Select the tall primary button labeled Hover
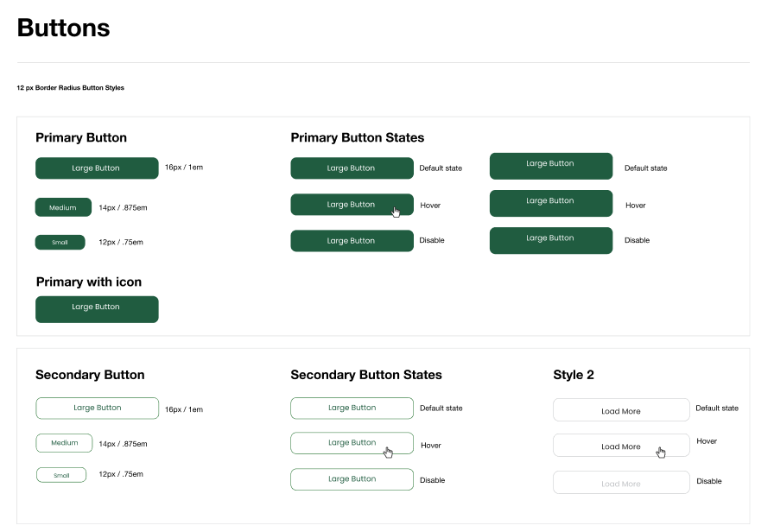 [550, 204]
